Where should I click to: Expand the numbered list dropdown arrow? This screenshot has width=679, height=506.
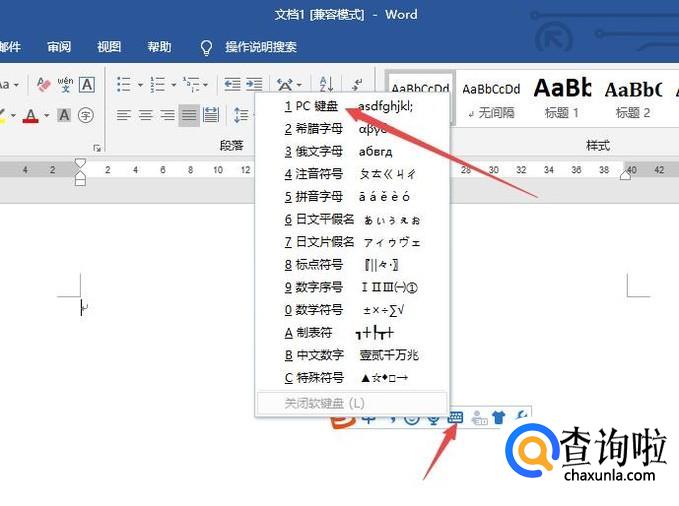[x=173, y=85]
